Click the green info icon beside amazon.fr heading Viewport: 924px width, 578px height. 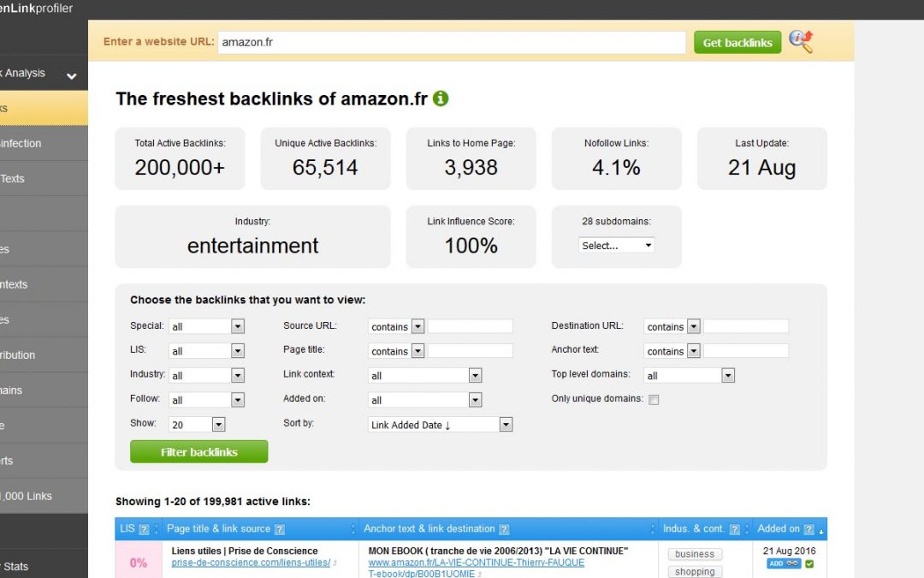[x=441, y=98]
